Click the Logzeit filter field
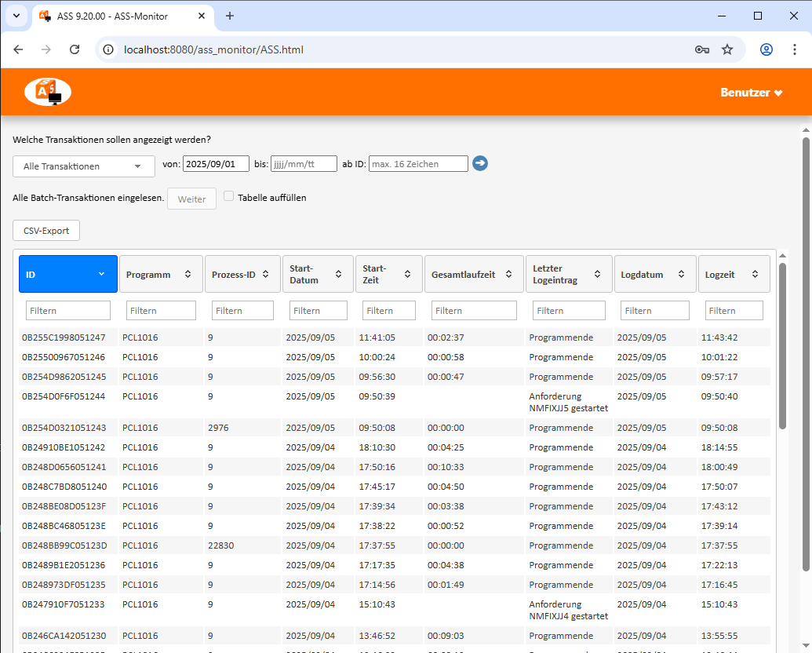 click(734, 311)
